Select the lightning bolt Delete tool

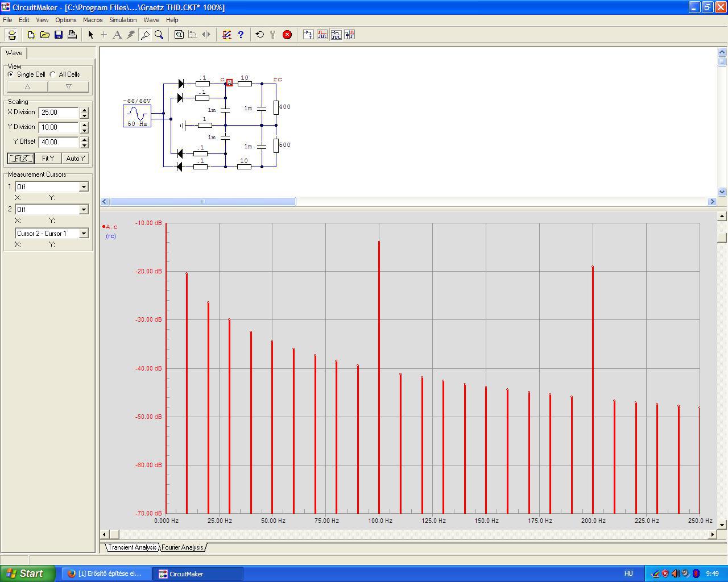click(x=131, y=35)
